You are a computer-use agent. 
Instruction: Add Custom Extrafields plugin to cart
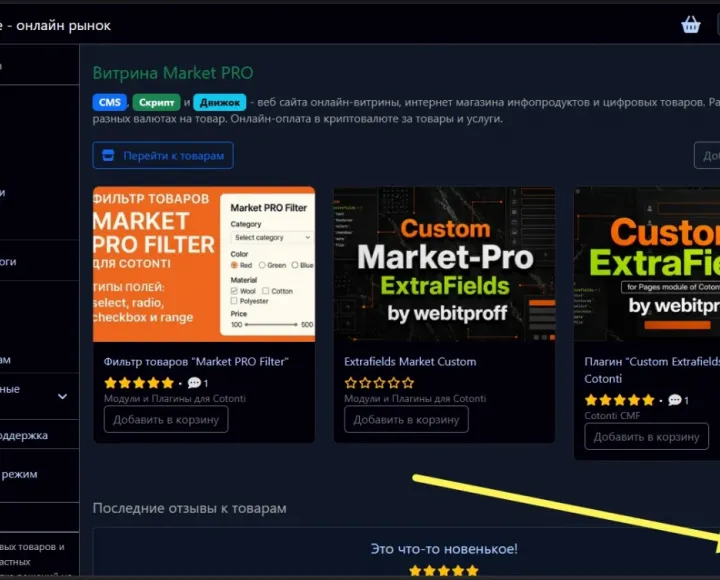click(x=647, y=436)
